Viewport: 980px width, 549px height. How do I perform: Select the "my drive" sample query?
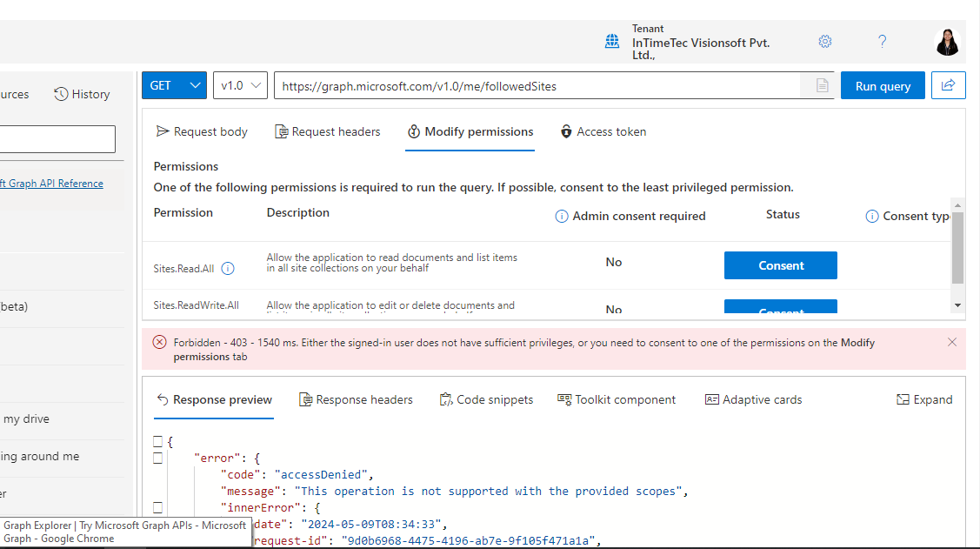[26, 419]
